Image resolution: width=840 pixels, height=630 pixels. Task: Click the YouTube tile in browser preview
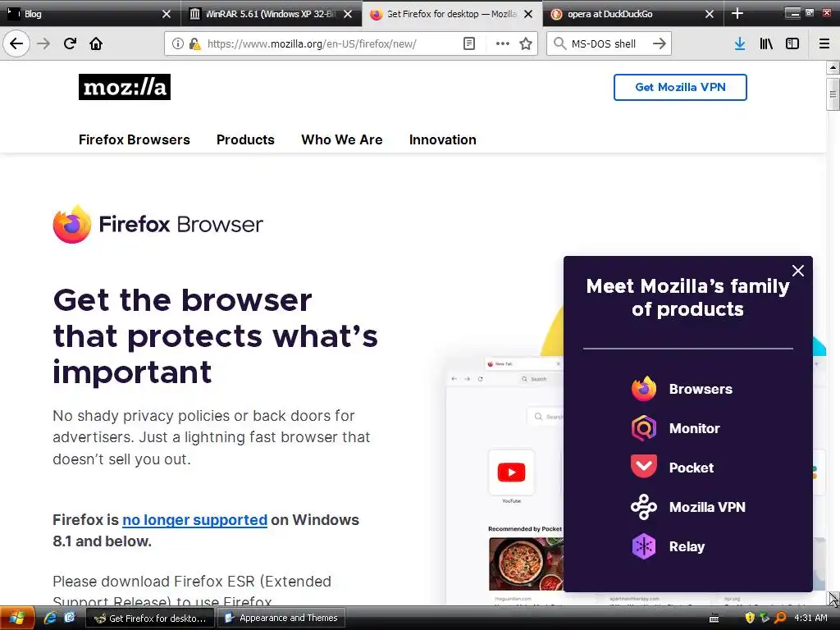click(x=511, y=473)
